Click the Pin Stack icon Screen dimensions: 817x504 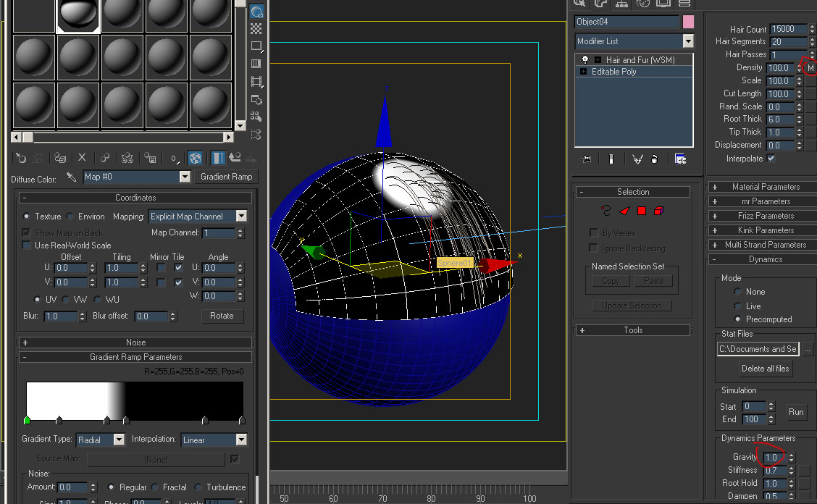(x=586, y=159)
